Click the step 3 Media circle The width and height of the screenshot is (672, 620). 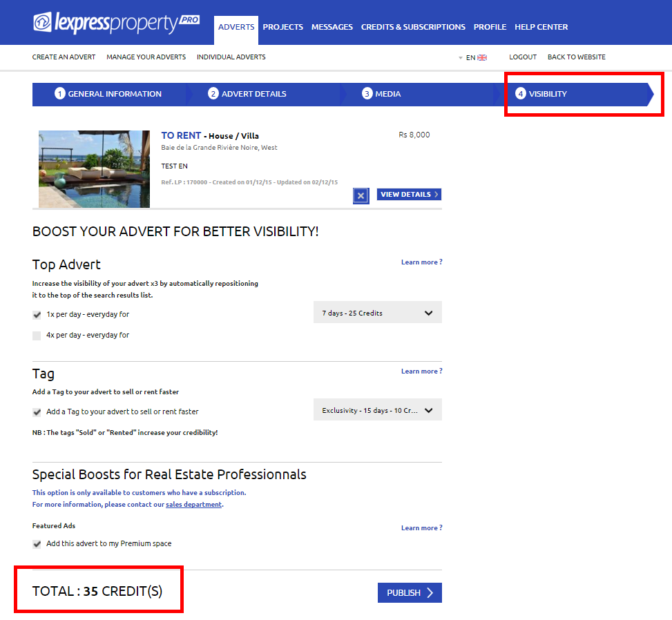[x=367, y=93]
